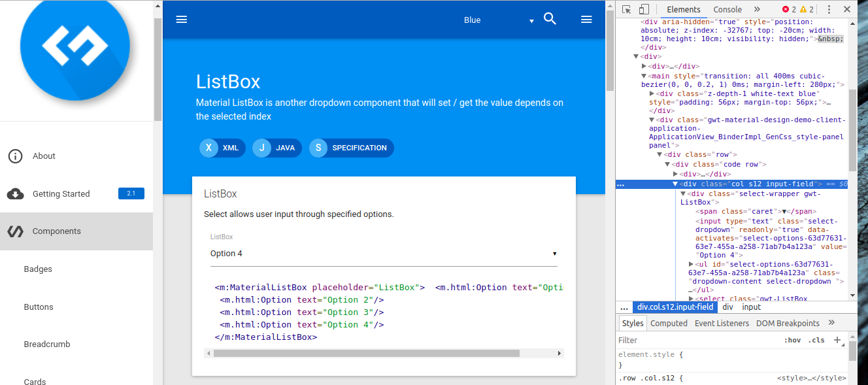Expand the z-depth-1 white-text blue div node
This screenshot has height=385, width=868.
coord(652,94)
